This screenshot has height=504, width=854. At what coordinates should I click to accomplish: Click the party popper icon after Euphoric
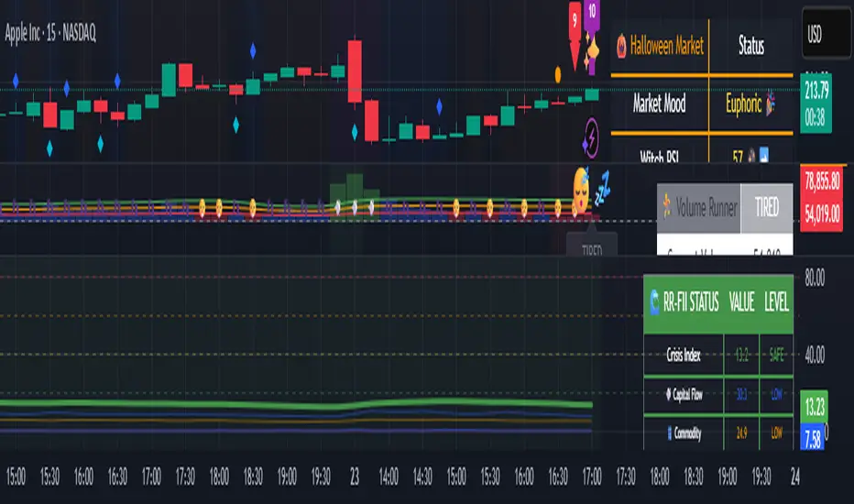[770, 103]
